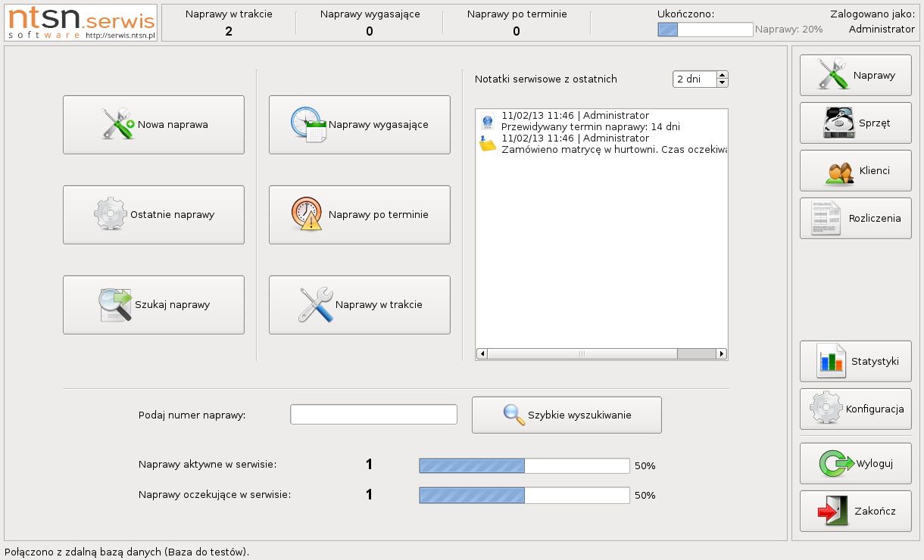Decrease days with spinner down arrow
Image resolution: width=924 pixels, height=560 pixels.
[x=722, y=83]
